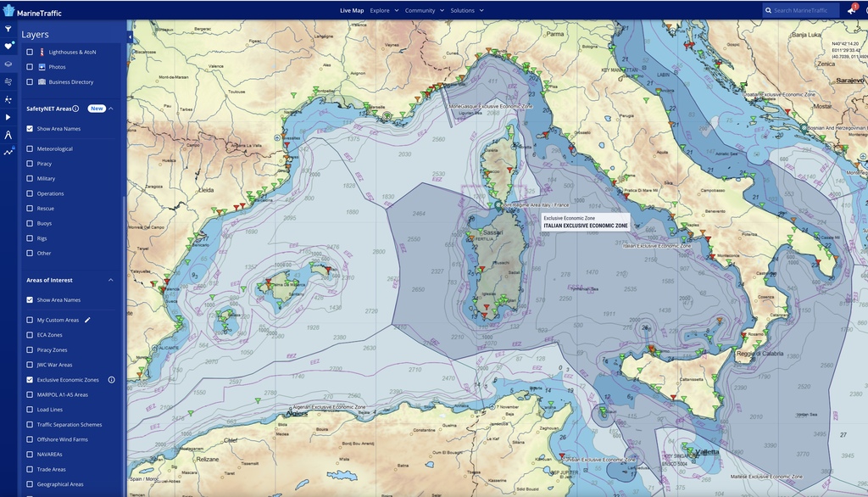Screen dimensions: 868x497
Task: Open the Solutions dropdown menu
Action: [467, 10]
